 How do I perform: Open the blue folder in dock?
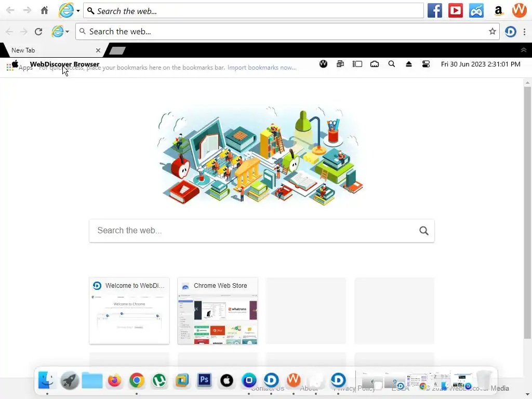tap(92, 380)
